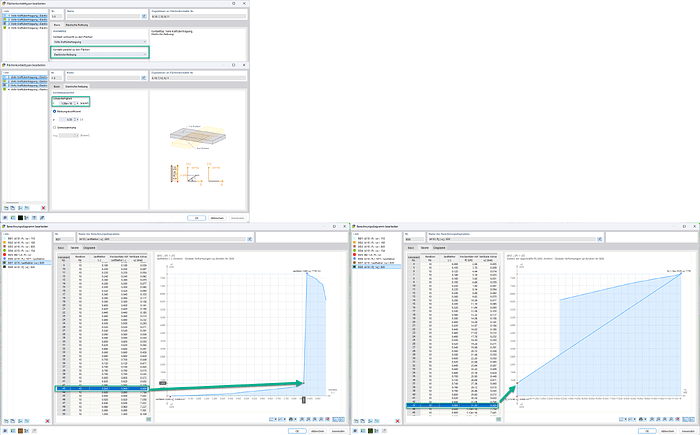
Task: Click OK in Flächenkontakttypen dialog
Action: click(196, 218)
